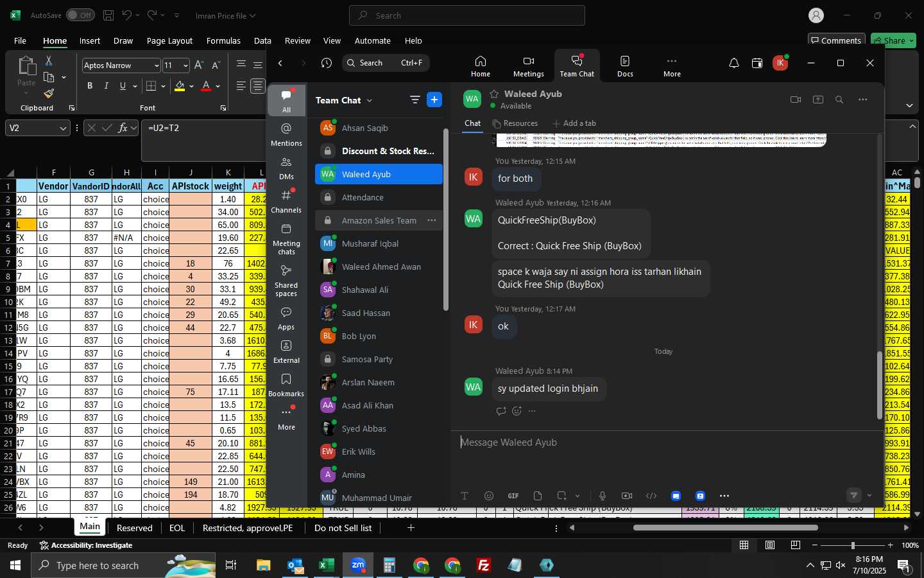Expand send options arrow beside send button

pos(869,496)
